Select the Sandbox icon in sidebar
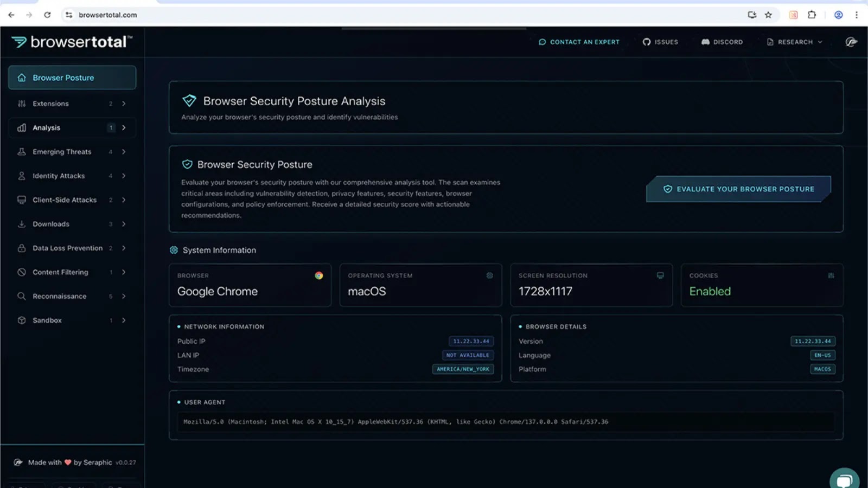The height and width of the screenshot is (488, 868). (21, 320)
